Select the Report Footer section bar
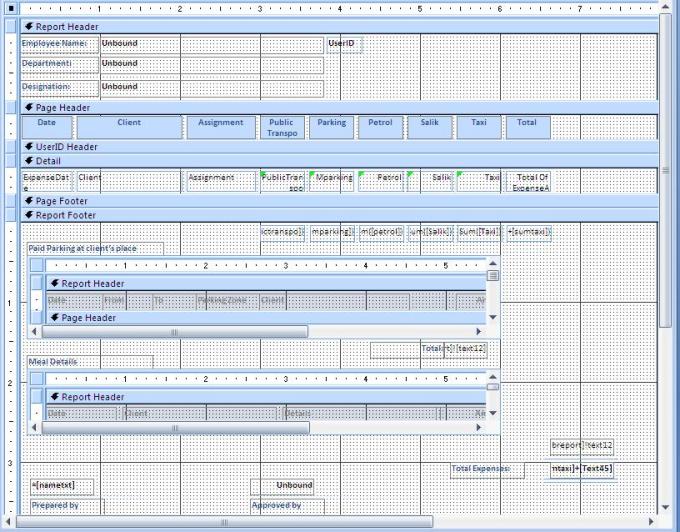This screenshot has height=532, width=680. [339, 215]
